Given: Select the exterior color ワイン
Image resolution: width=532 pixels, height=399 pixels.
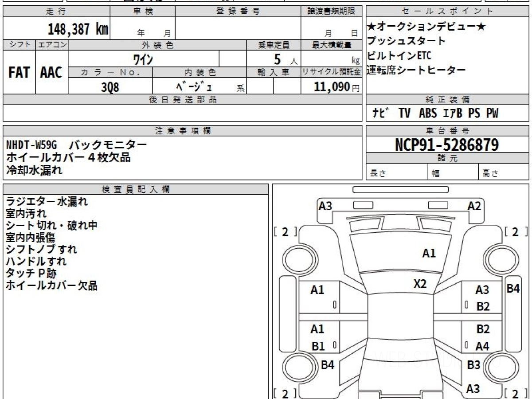Looking at the screenshot, I should click(143, 59).
